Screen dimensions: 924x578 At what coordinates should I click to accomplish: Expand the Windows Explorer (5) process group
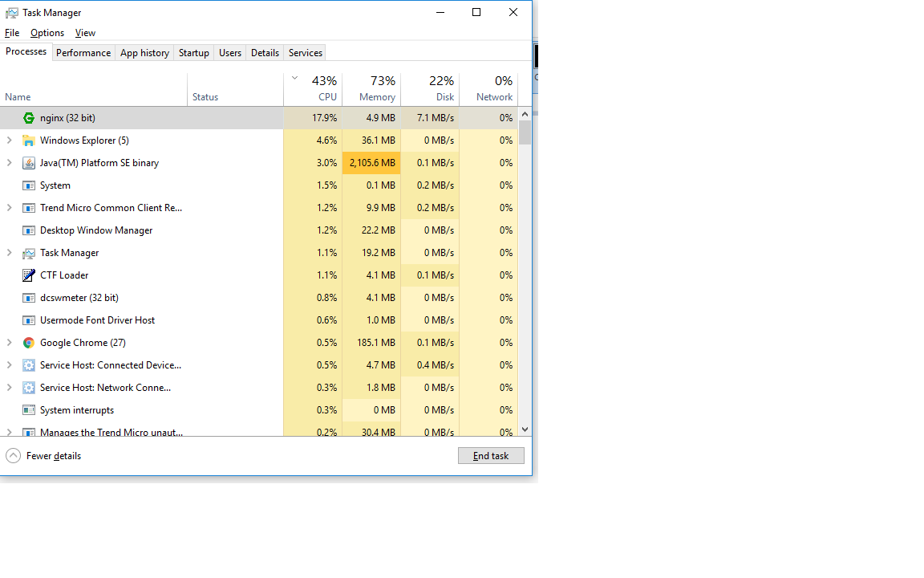point(10,140)
